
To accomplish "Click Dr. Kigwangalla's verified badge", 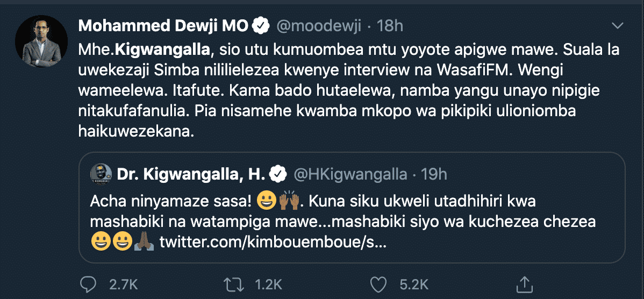I will 277,174.
